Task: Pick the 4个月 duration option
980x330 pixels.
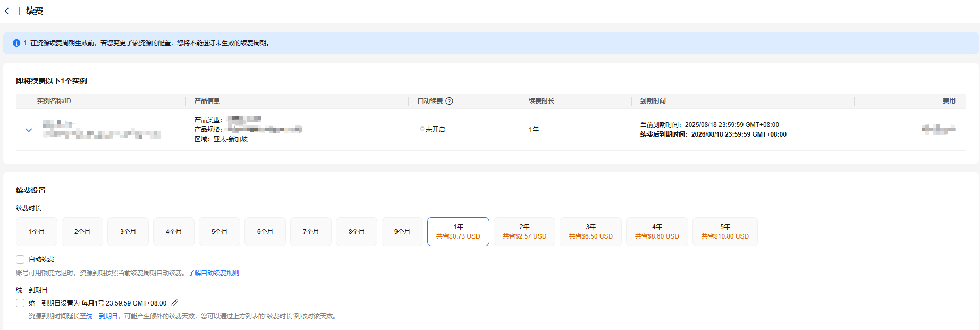Action: (x=174, y=232)
